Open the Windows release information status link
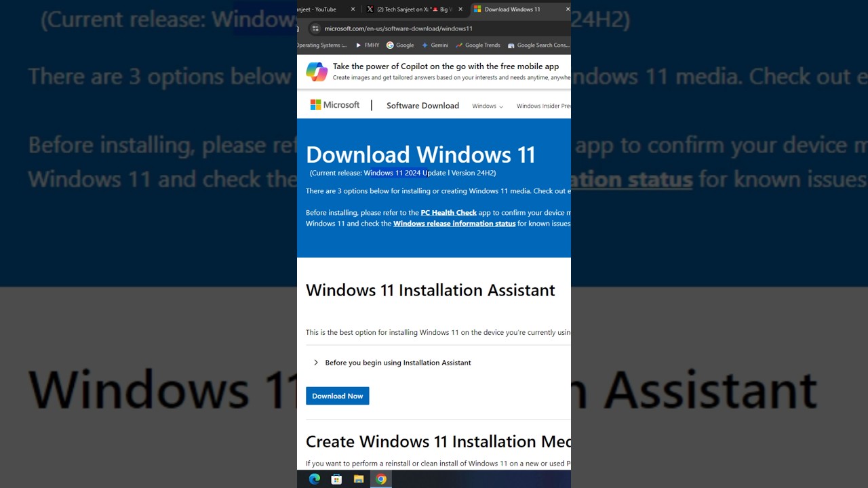The width and height of the screenshot is (868, 488). (454, 224)
